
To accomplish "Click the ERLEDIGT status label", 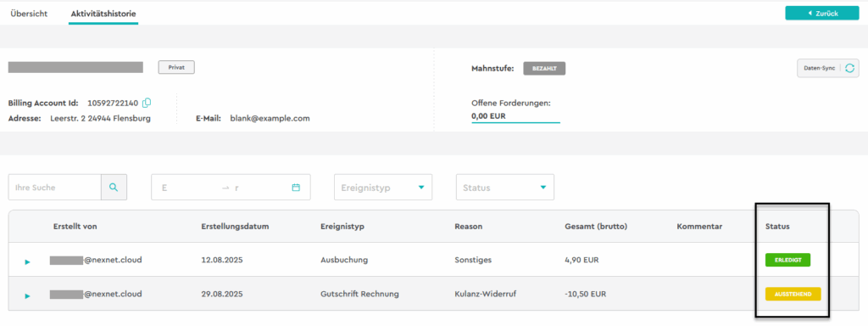I will tap(787, 260).
